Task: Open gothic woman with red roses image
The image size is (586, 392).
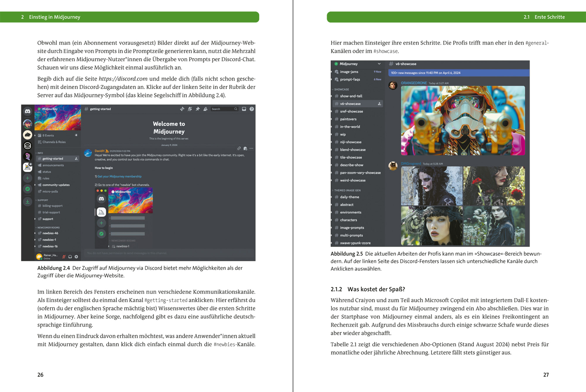Action: pyautogui.click(x=494, y=186)
